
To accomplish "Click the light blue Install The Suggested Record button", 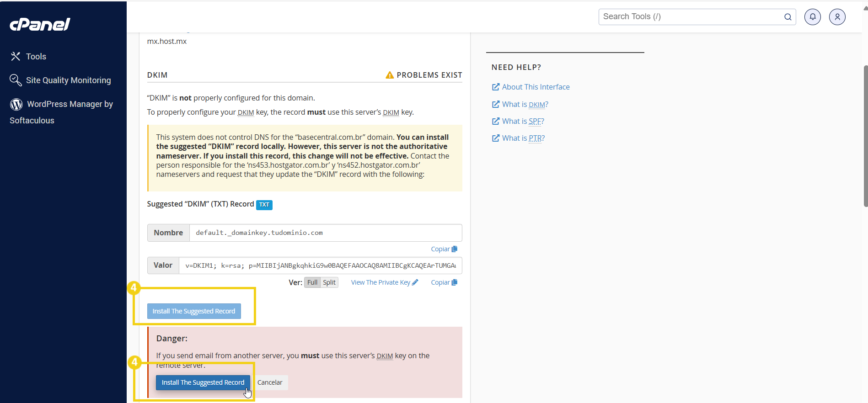I will (194, 311).
